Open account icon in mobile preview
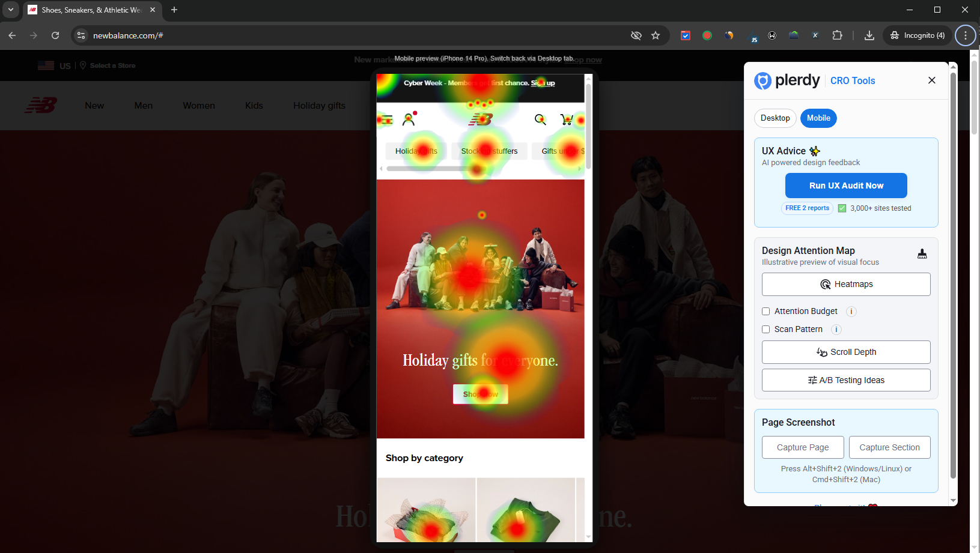The image size is (980, 553). coord(409,119)
